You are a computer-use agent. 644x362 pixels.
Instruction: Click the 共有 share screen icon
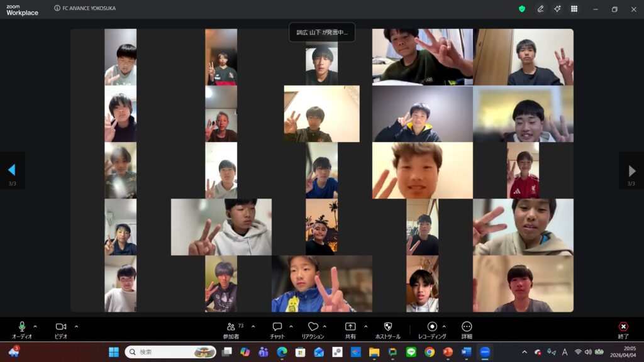click(350, 327)
